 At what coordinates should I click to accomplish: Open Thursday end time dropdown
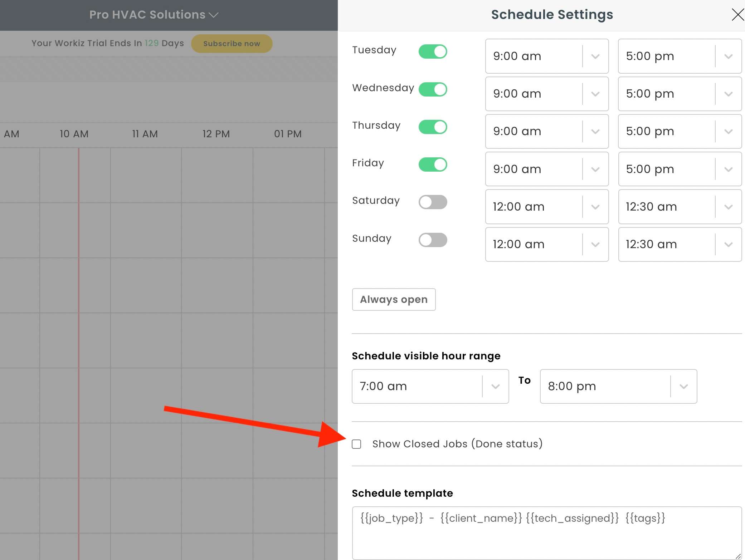[x=680, y=131]
